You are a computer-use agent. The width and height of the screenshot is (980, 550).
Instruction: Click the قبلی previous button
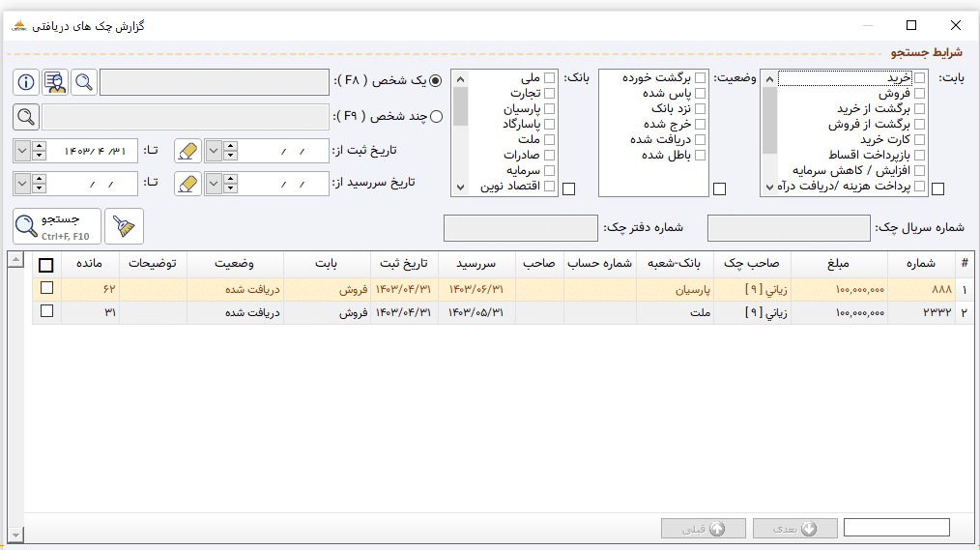pyautogui.click(x=704, y=529)
